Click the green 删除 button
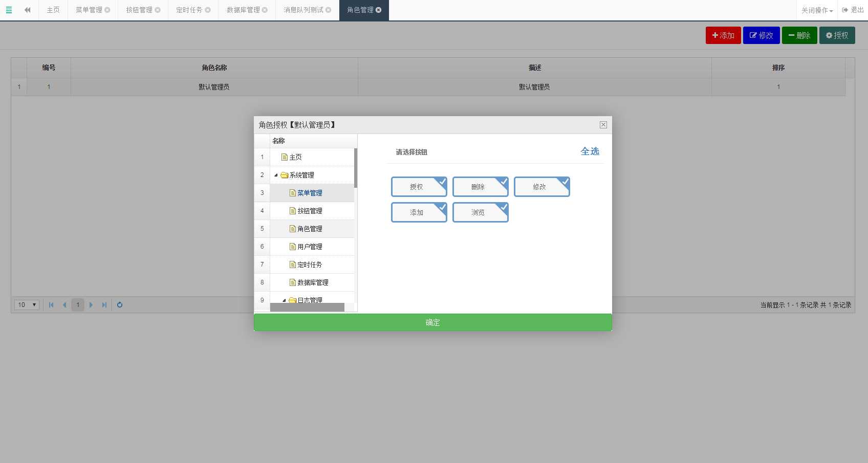The height and width of the screenshot is (463, 868). [799, 35]
